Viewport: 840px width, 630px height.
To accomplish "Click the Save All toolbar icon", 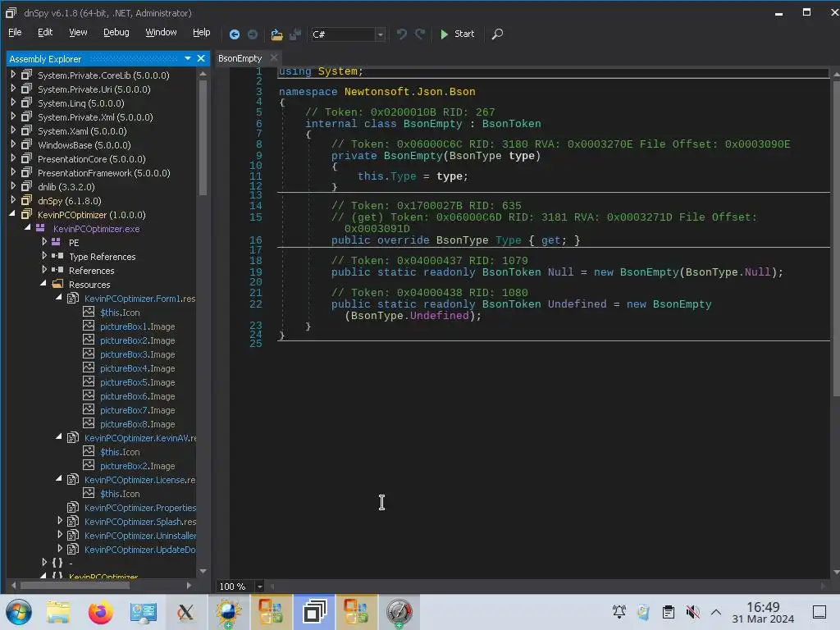I will tap(295, 34).
